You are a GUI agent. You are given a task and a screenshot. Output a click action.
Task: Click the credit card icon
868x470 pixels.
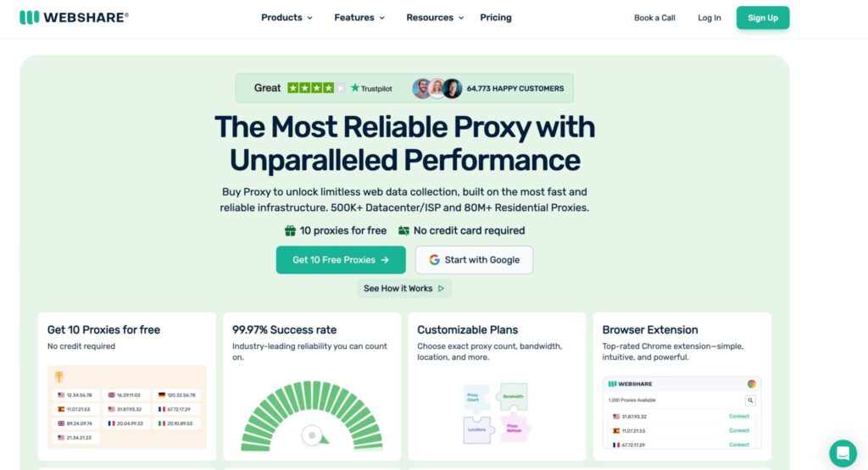click(403, 230)
